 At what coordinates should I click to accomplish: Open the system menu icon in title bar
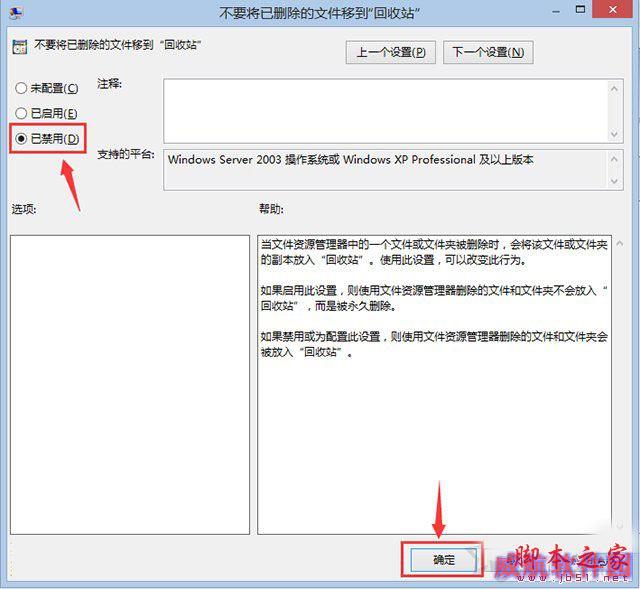[x=16, y=12]
